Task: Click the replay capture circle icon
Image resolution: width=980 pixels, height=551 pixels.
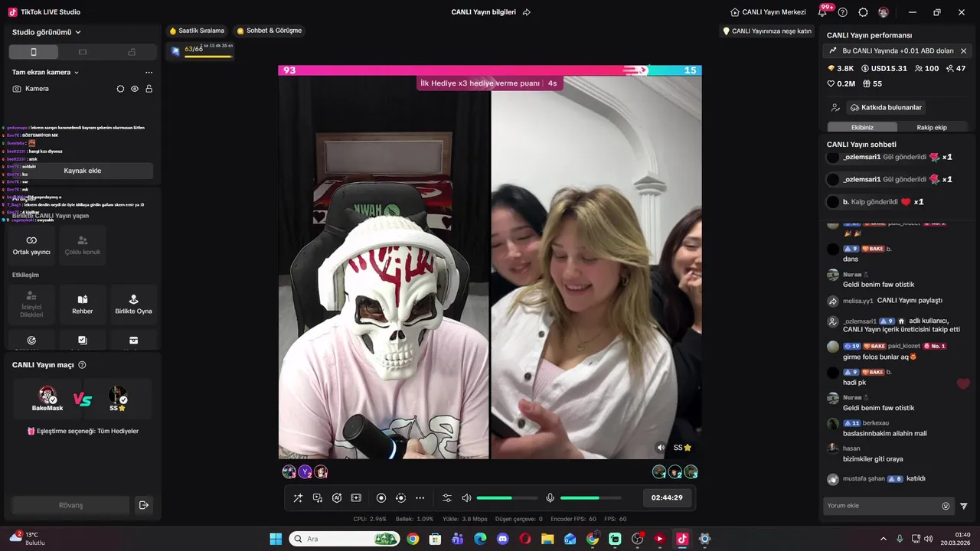Action: point(400,497)
